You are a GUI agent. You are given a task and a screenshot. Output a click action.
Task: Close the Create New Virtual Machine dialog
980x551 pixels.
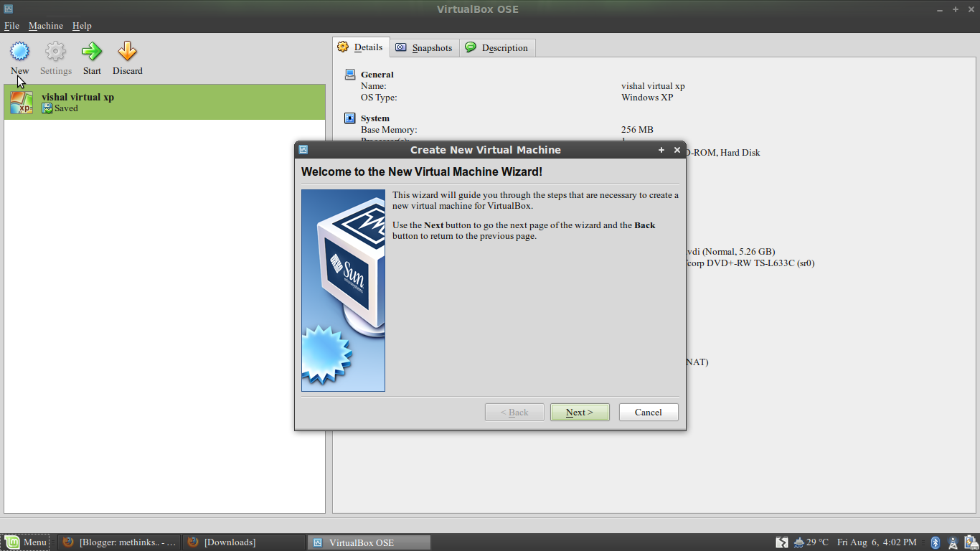click(677, 150)
